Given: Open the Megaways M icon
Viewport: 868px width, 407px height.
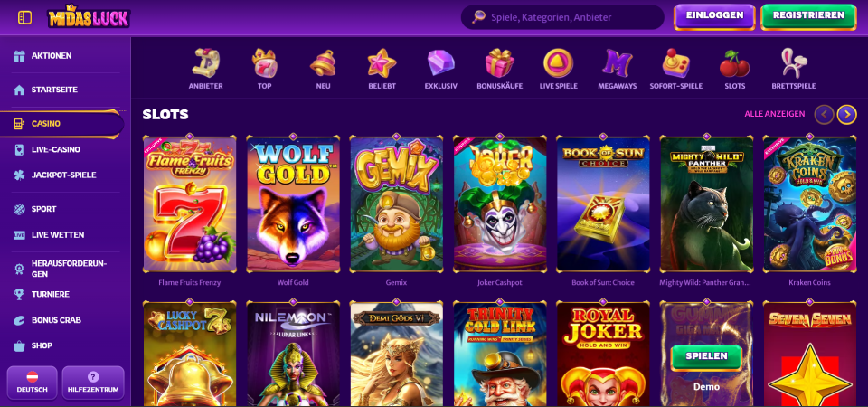Looking at the screenshot, I should [x=617, y=62].
